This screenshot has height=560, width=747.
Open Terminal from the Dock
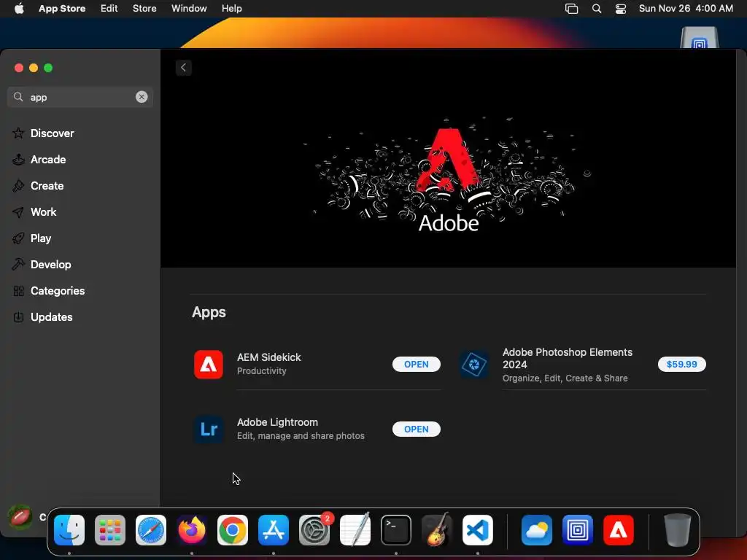(396, 530)
